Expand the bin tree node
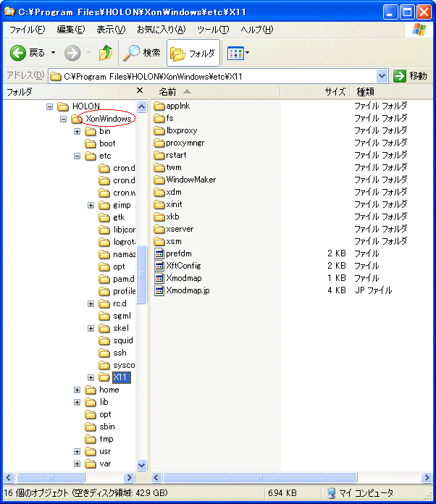 pos(77,132)
